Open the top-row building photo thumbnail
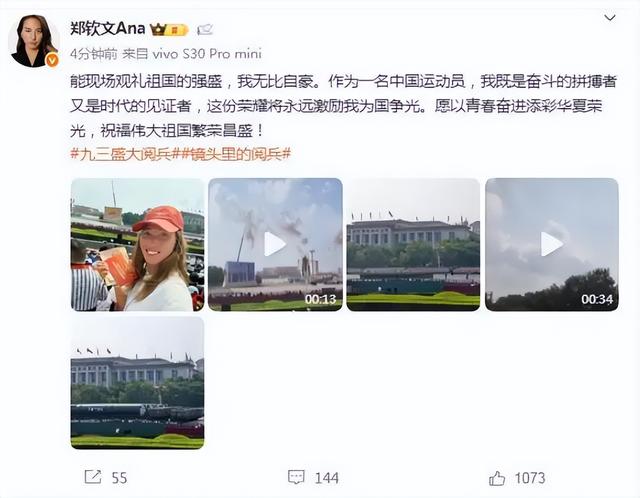Image resolution: width=640 pixels, height=498 pixels. click(413, 245)
